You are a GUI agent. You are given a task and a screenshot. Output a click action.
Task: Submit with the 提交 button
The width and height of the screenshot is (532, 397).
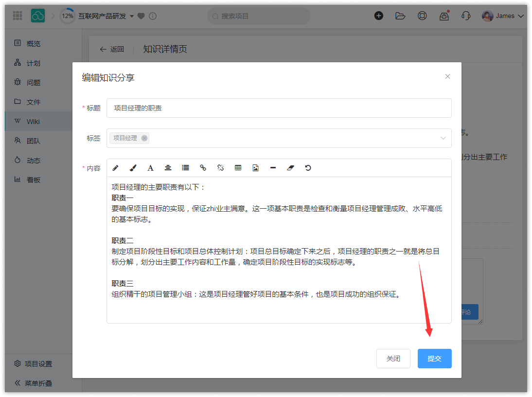pos(435,359)
